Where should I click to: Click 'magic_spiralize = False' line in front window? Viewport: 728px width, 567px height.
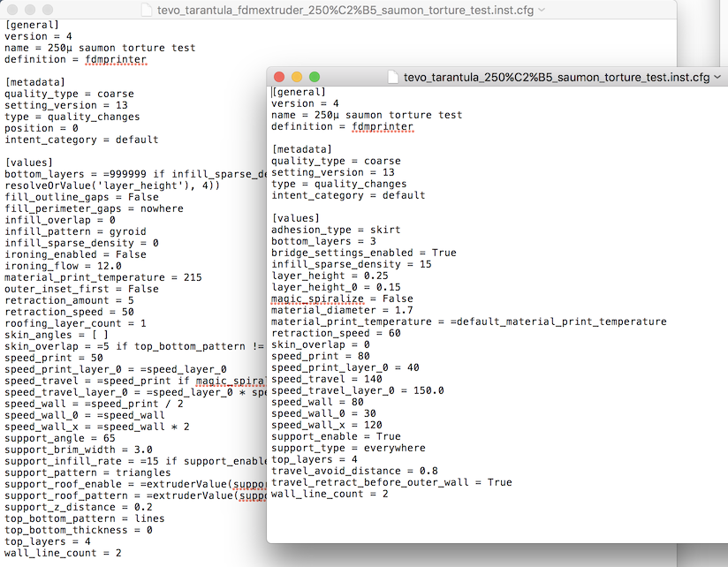pyautogui.click(x=342, y=299)
